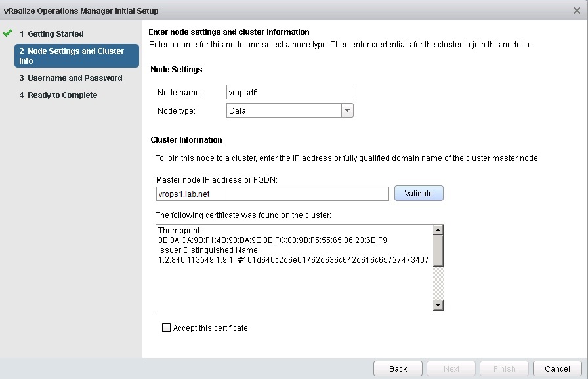Click inside the Node name field

tap(290, 92)
